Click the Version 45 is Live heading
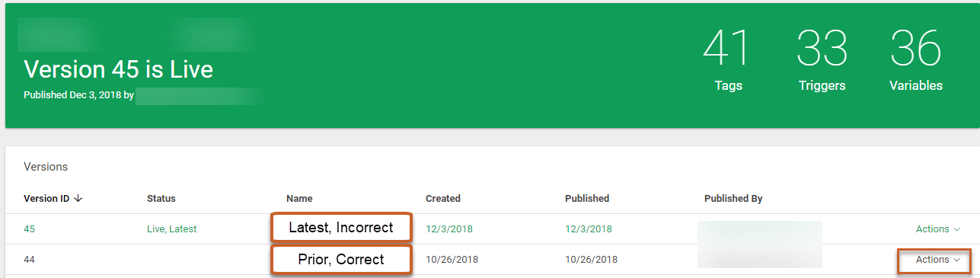This screenshot has height=278, width=980. 118,69
